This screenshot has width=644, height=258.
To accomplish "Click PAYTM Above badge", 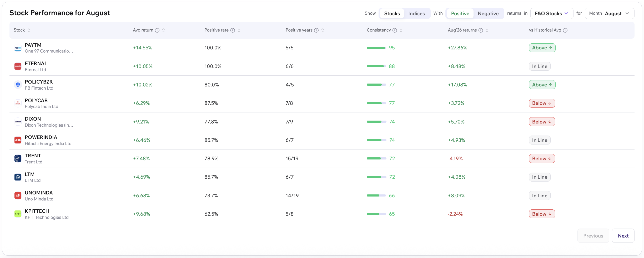I will pos(542,48).
